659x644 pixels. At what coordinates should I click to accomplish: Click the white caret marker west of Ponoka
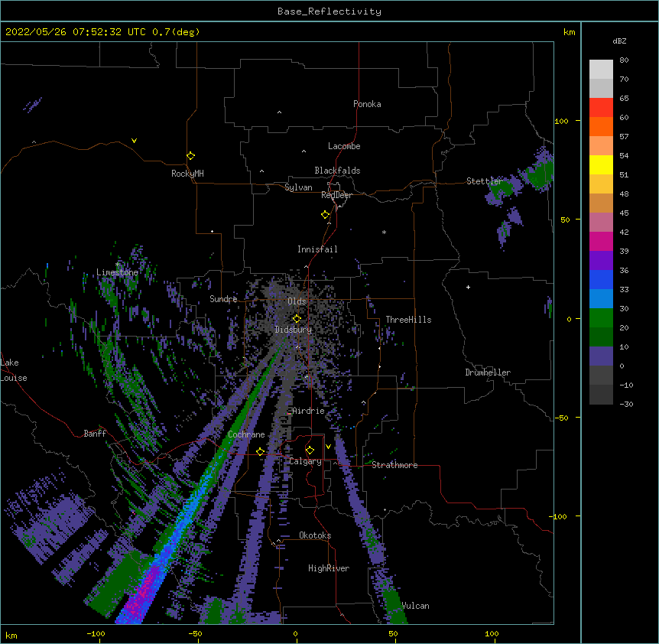[x=279, y=112]
